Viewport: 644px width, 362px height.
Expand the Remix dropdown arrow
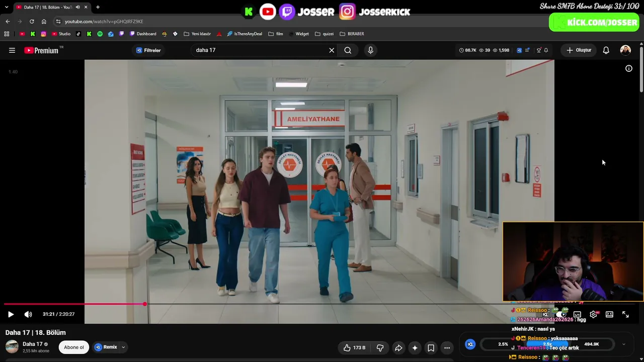click(x=123, y=347)
